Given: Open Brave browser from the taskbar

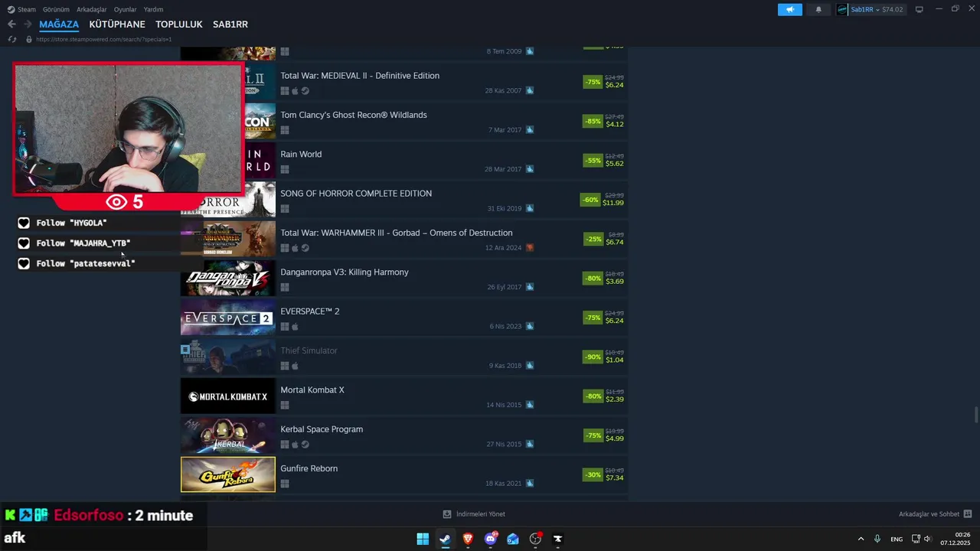Looking at the screenshot, I should tap(468, 539).
